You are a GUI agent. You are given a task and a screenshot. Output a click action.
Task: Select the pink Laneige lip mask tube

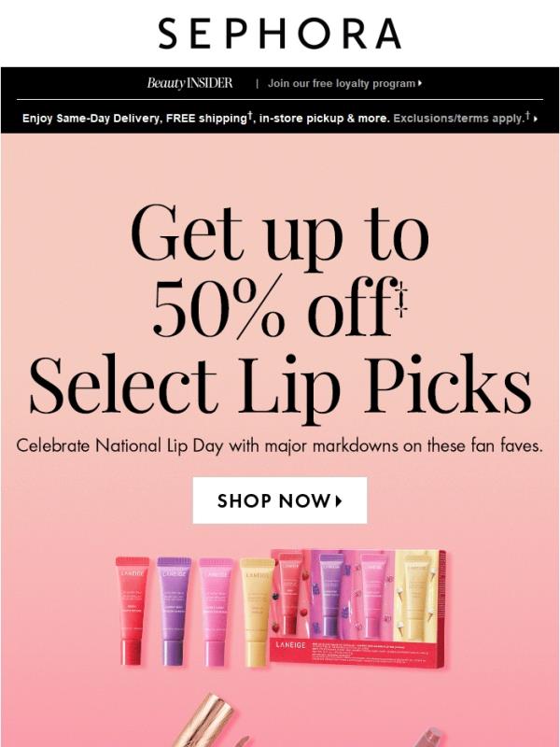[x=216, y=612]
